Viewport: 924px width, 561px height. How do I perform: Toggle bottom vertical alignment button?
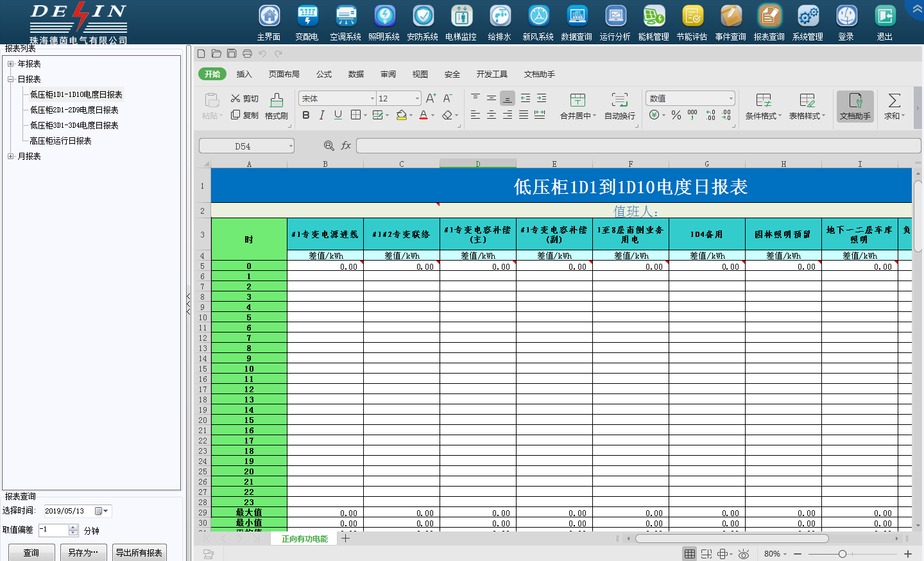coord(508,99)
